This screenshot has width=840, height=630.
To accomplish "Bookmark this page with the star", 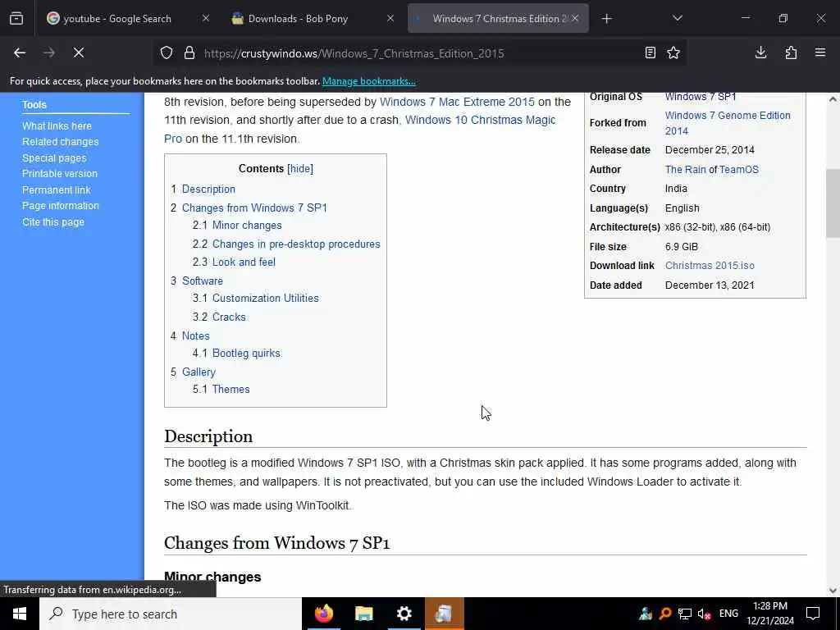I will [x=673, y=52].
